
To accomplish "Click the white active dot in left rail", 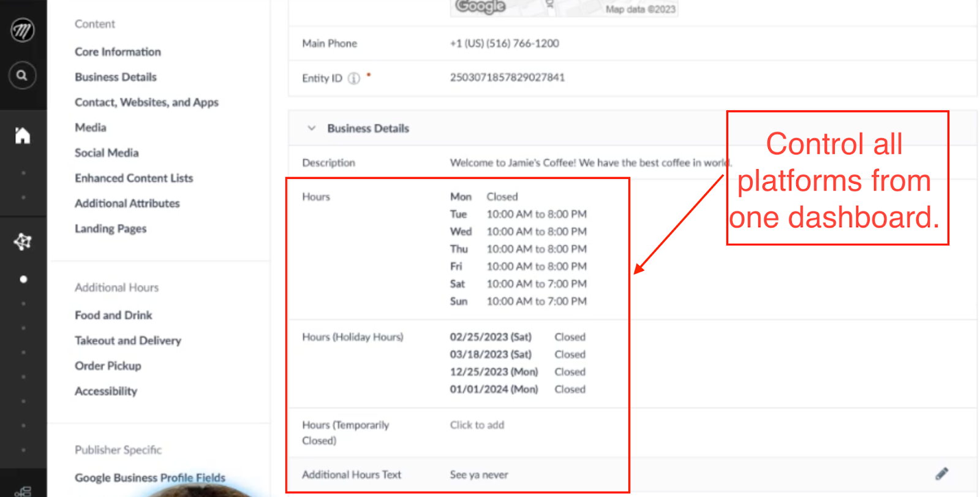I will pyautogui.click(x=23, y=279).
